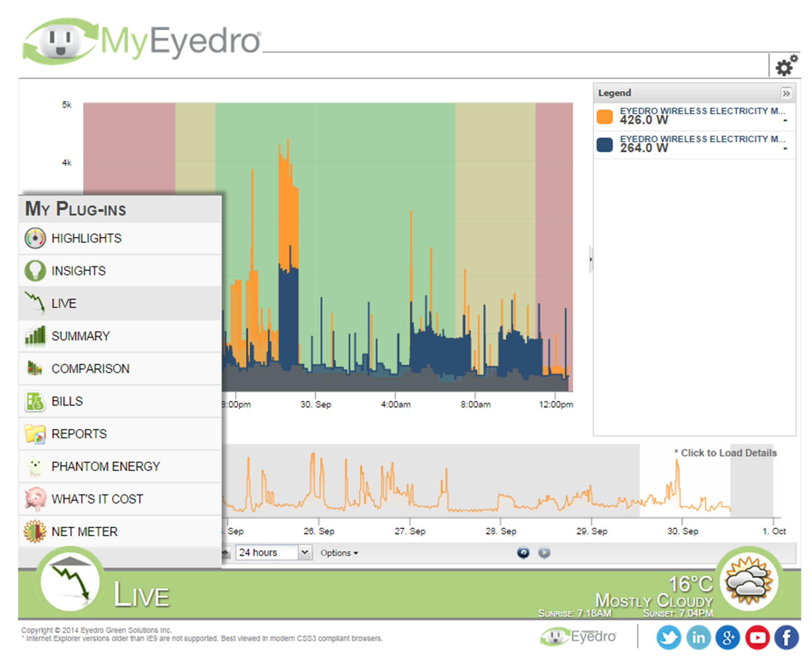Click the legend panel side collapse handle
The width and height of the screenshot is (812, 666).
tap(591, 260)
